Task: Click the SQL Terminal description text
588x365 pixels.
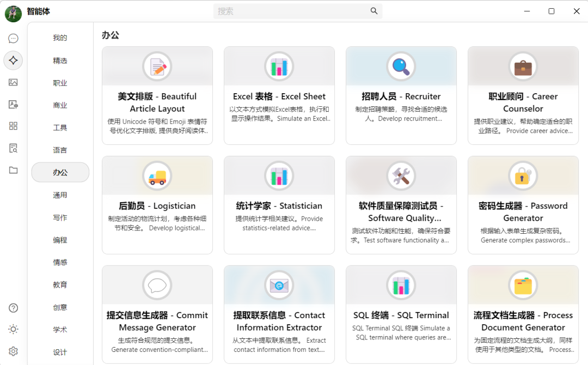Action: (x=402, y=333)
